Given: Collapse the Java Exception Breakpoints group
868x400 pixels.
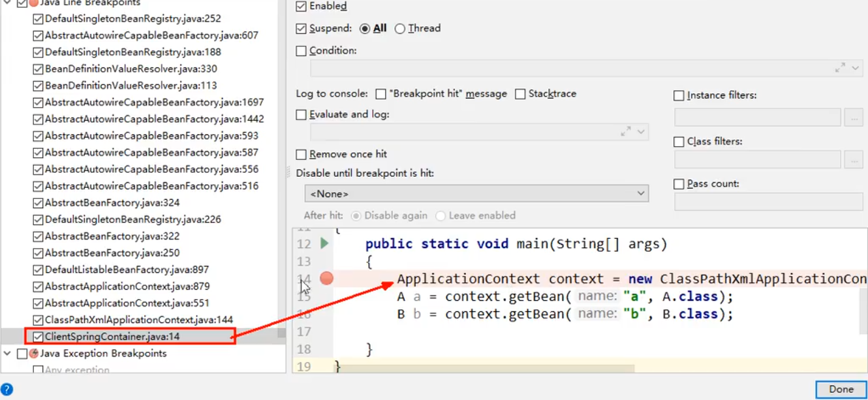Looking at the screenshot, I should point(7,354).
